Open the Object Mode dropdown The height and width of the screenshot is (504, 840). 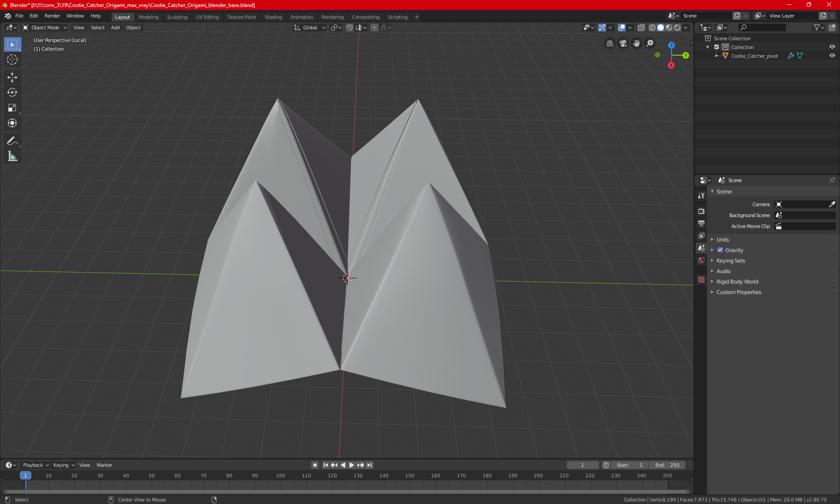(x=45, y=28)
